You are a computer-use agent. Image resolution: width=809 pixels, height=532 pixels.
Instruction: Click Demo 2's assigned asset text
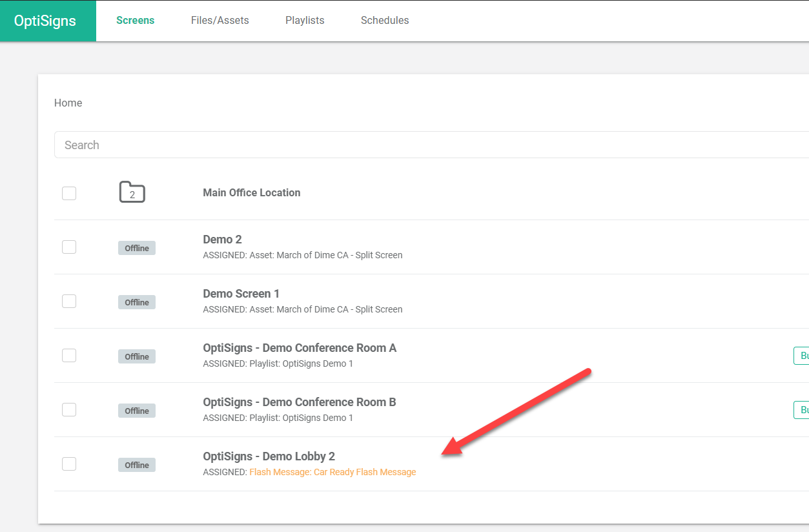click(x=303, y=255)
